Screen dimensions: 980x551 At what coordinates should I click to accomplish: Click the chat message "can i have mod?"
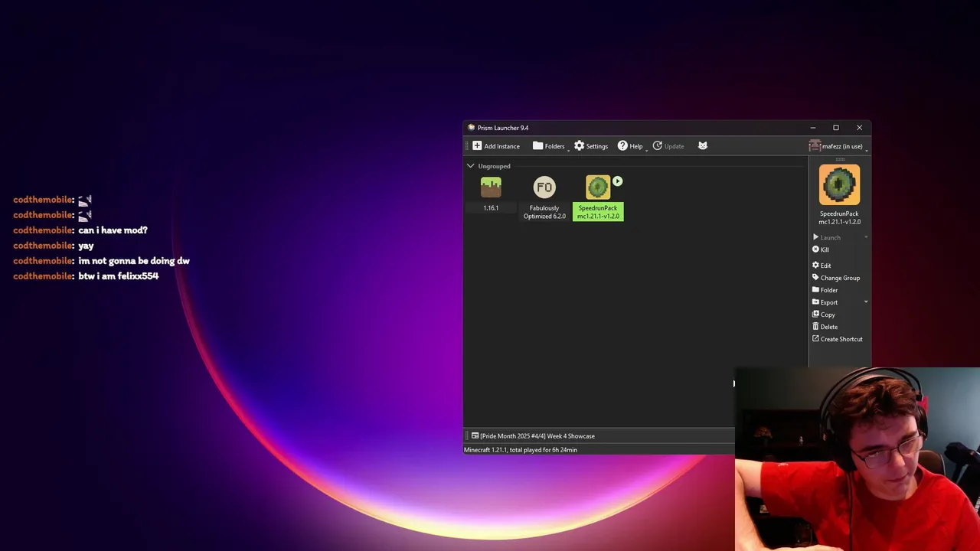[x=113, y=230]
